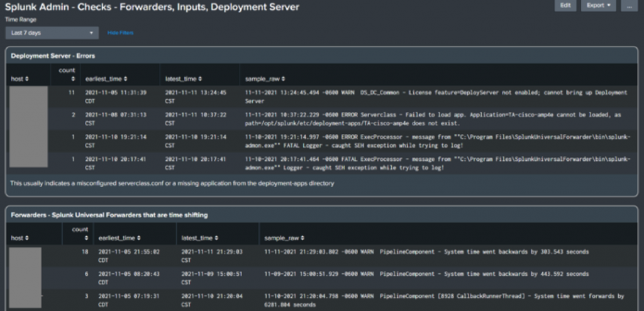Click the Edit dashboard button
This screenshot has height=311, width=644.
tap(565, 6)
